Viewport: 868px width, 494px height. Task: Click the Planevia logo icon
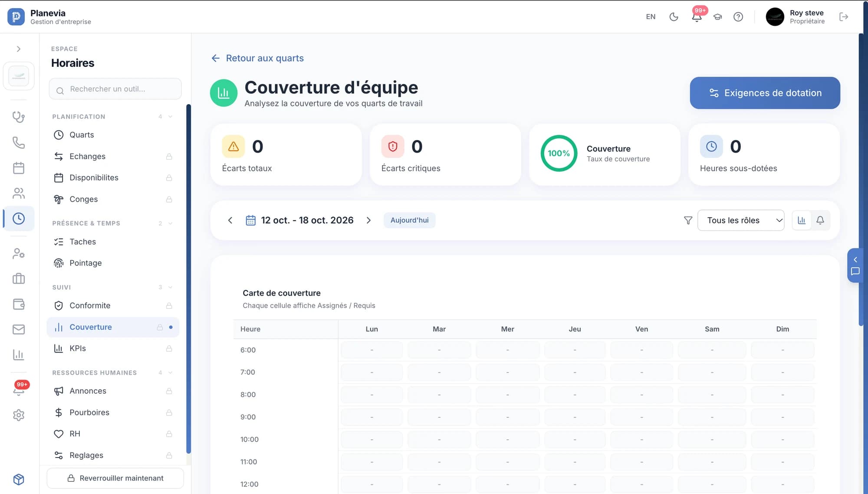(16, 17)
